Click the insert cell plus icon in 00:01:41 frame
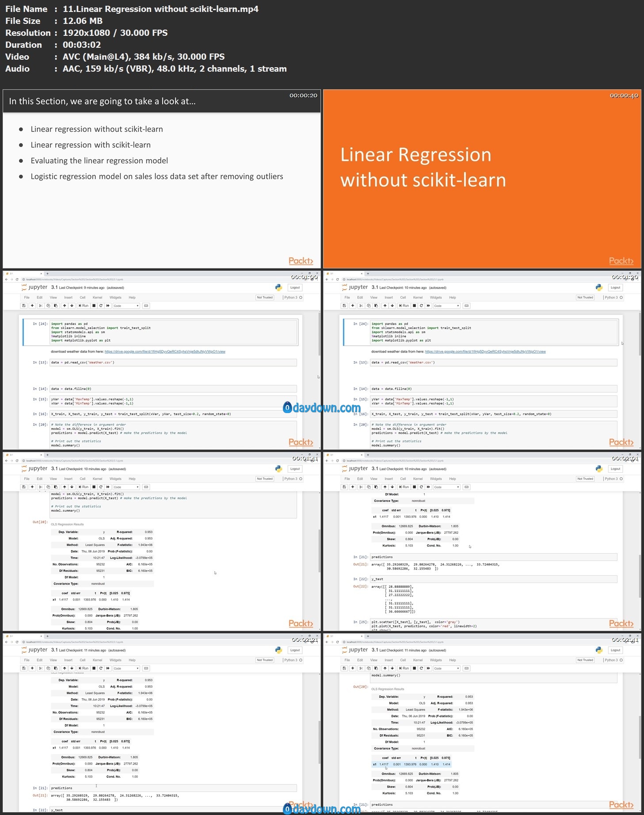 (32, 487)
